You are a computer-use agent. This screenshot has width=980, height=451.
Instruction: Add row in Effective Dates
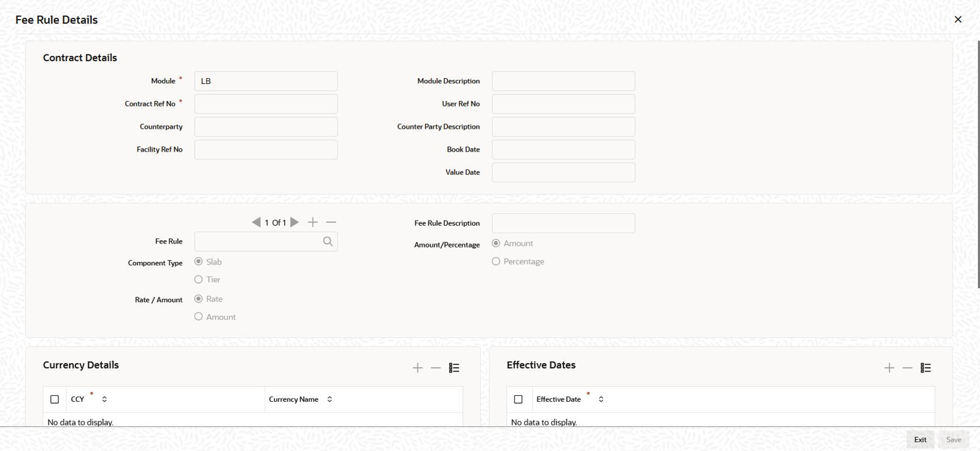(x=889, y=368)
